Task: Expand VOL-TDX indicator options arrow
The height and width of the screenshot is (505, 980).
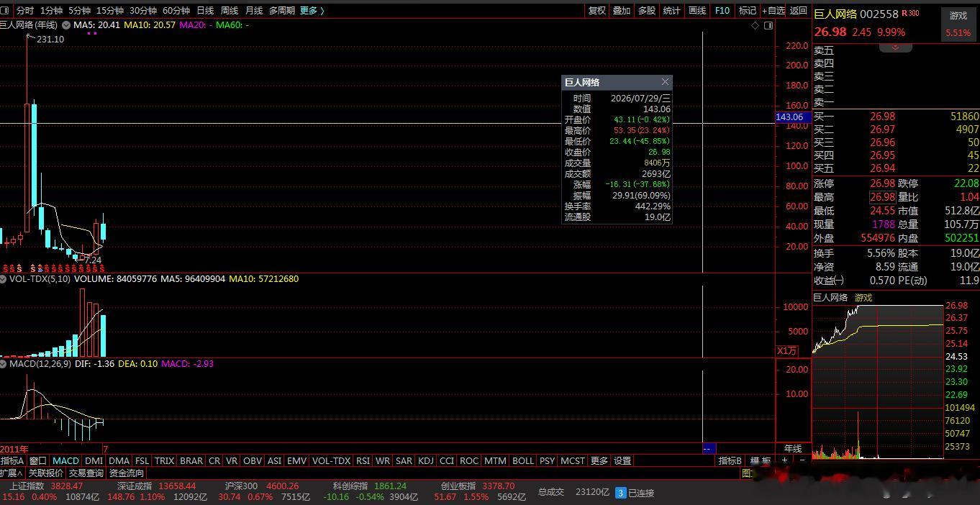Action: (4, 279)
